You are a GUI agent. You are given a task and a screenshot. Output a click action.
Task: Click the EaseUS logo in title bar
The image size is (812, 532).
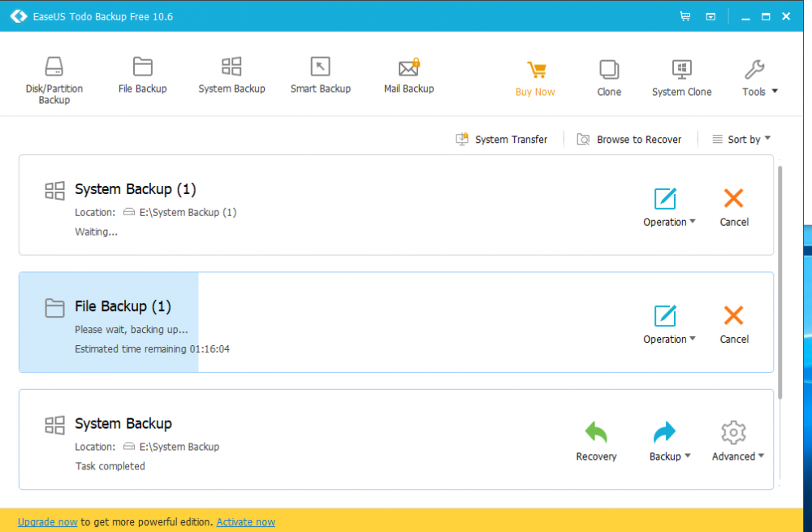pyautogui.click(x=19, y=16)
